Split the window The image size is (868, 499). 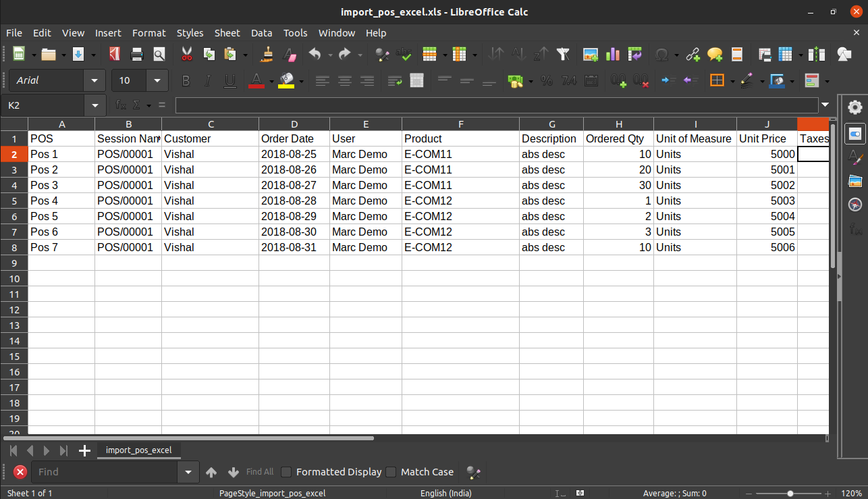click(816, 55)
